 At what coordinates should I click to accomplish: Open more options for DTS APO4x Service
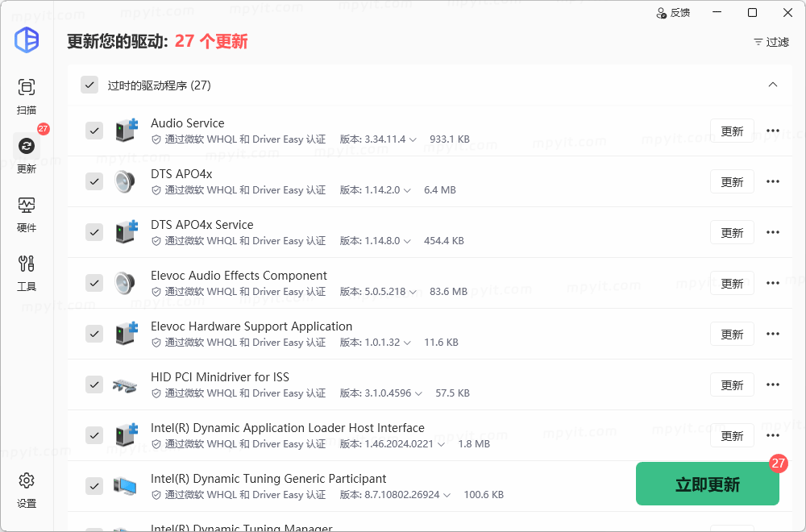[x=773, y=232]
